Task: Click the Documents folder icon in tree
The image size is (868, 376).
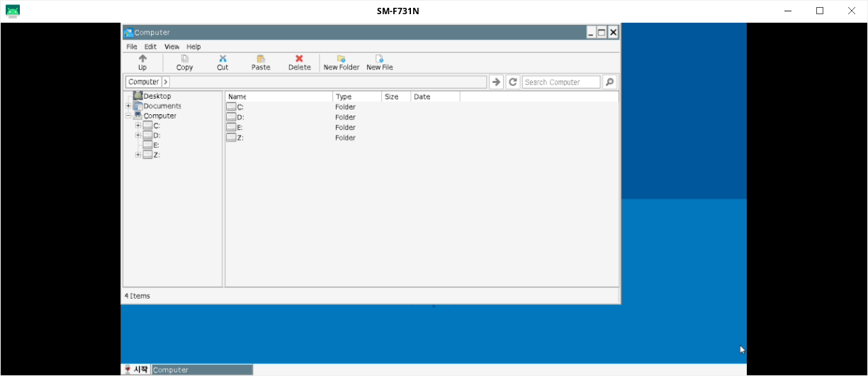Action: click(137, 106)
